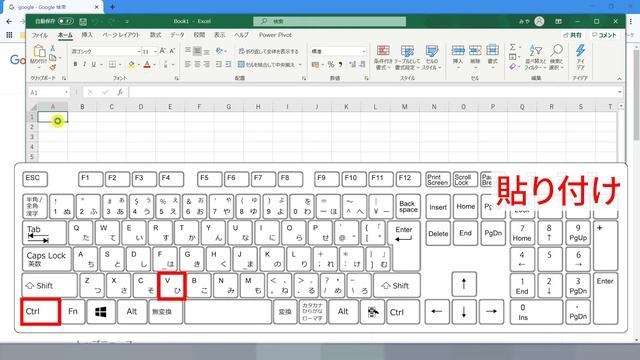Image resolution: width=640 pixels, height=360 pixels.
Task: Select row header 3
Action: point(32,137)
